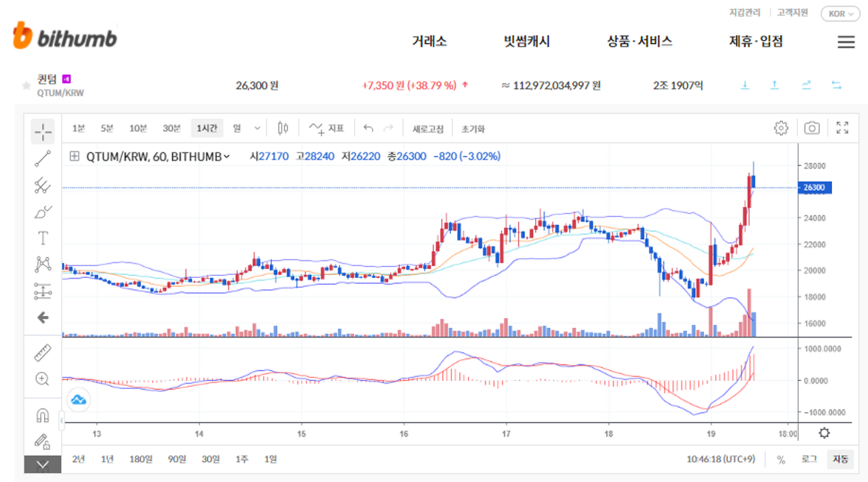Toggle lock all drawings
Image resolution: width=868 pixels, height=482 pixels.
point(43,441)
